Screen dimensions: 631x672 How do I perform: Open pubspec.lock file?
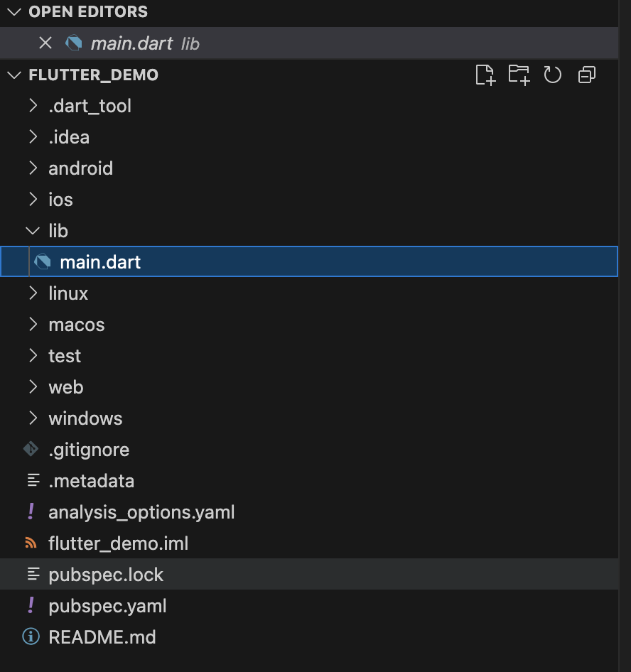[x=106, y=575]
